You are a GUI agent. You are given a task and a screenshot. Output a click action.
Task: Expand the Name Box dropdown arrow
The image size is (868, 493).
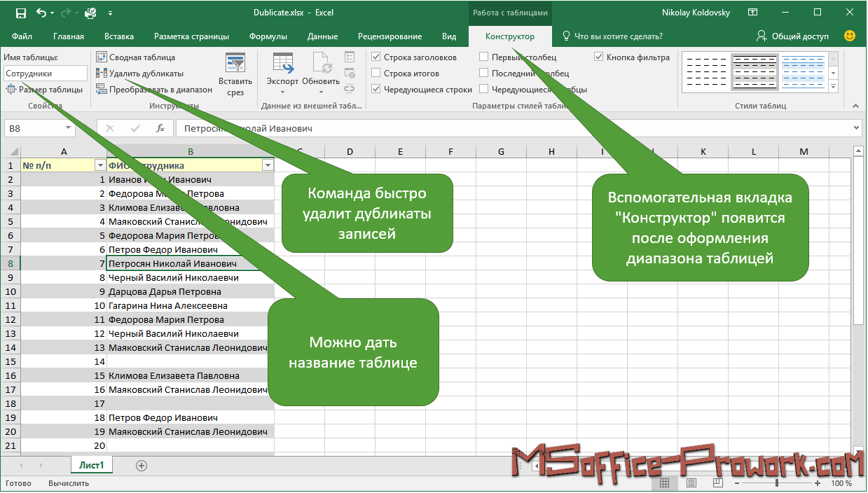68,129
